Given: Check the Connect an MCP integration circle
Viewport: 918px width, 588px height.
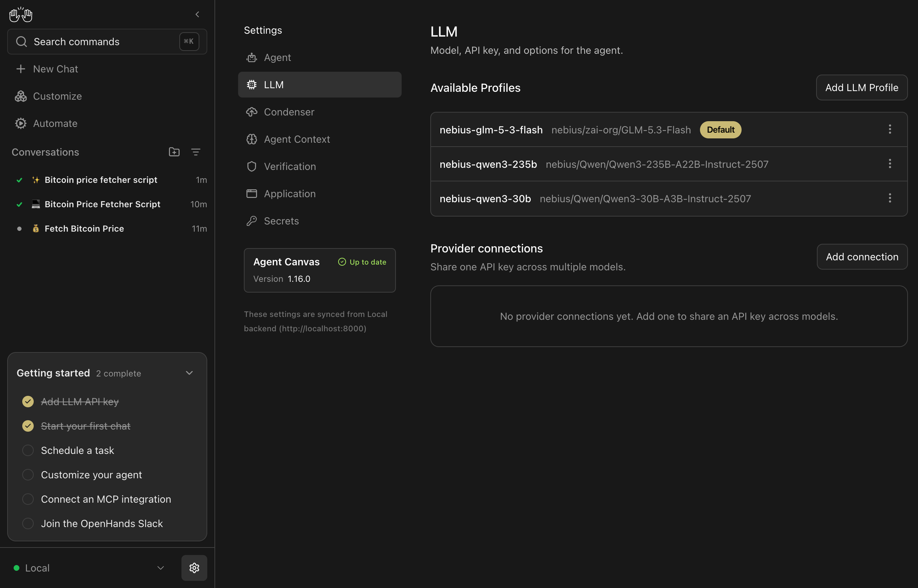Looking at the screenshot, I should [x=28, y=499].
